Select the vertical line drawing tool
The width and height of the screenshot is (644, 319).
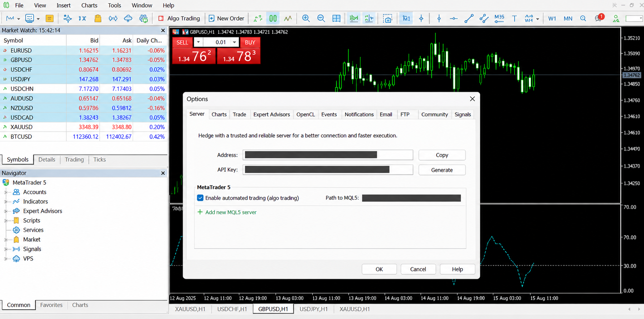pos(439,18)
